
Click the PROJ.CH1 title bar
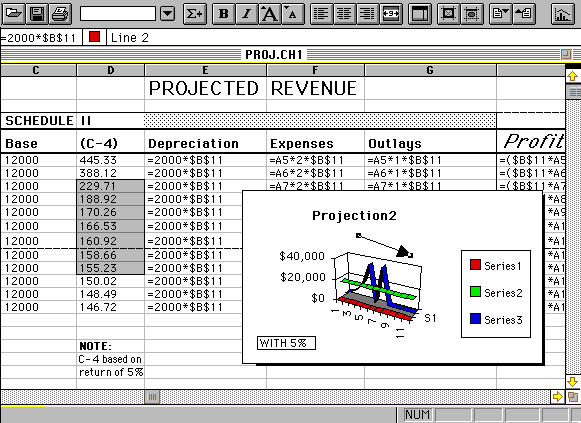tap(274, 54)
